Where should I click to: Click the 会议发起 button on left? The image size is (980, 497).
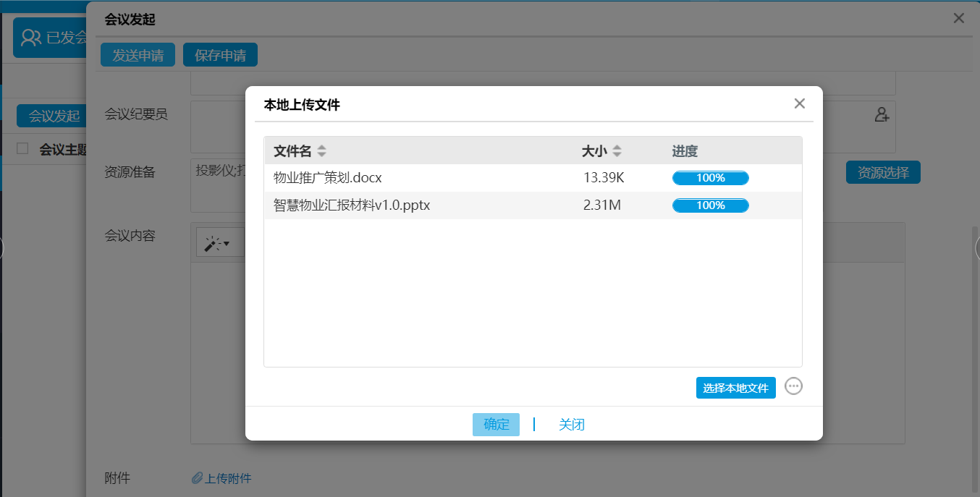[x=53, y=116]
